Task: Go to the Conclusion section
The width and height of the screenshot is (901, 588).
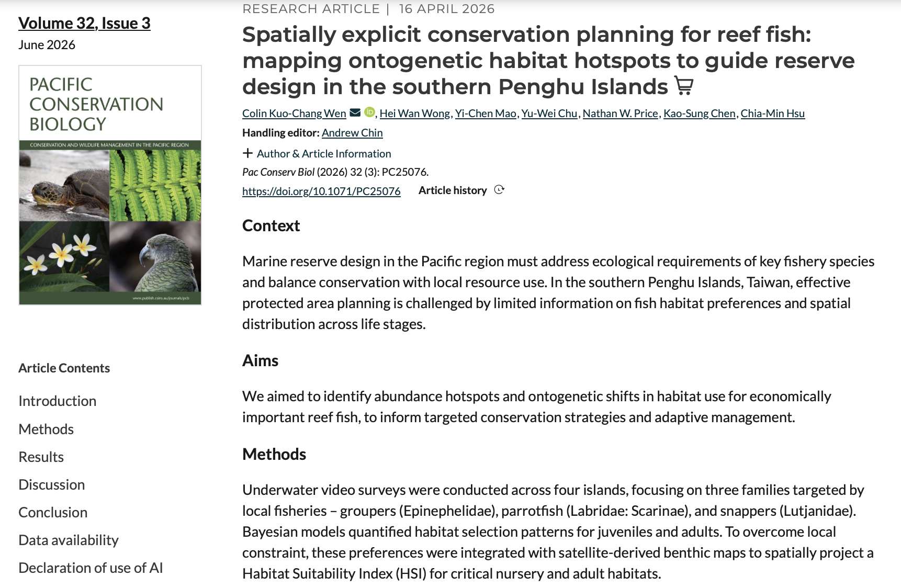Action: point(53,513)
